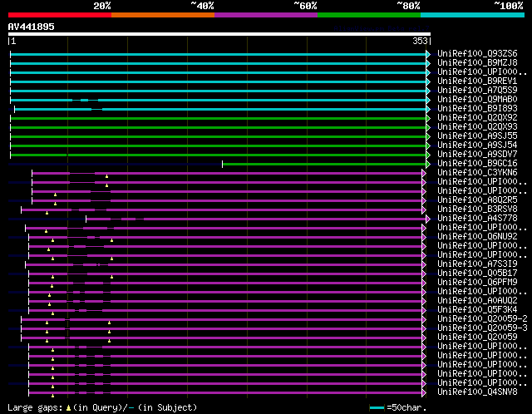Screen dimensions: 532x414
Task: Click the ~60% legend label
Action: (x=305, y=6)
